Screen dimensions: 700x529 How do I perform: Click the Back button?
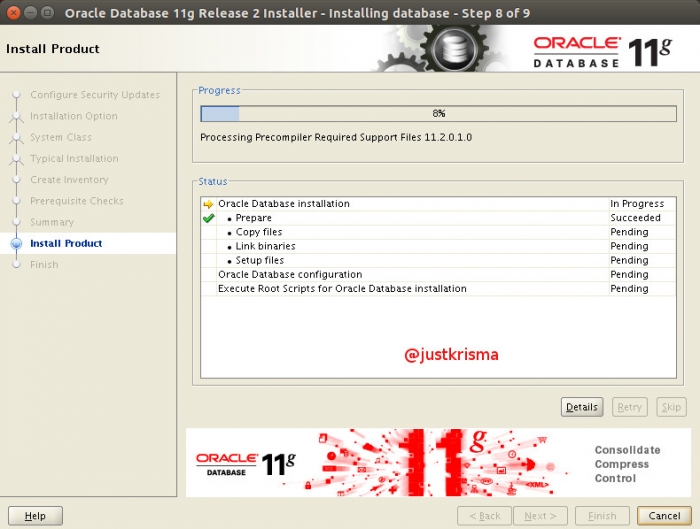coord(484,516)
